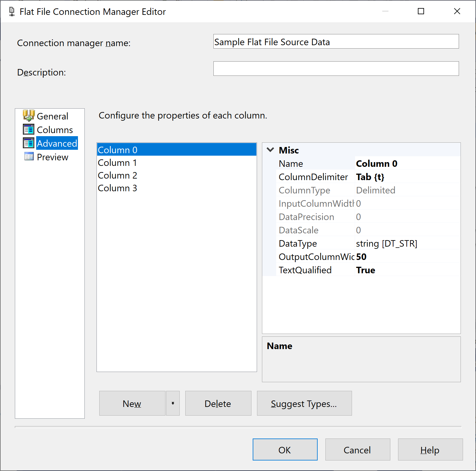This screenshot has height=471, width=476.
Task: Click the New button
Action: click(x=132, y=403)
